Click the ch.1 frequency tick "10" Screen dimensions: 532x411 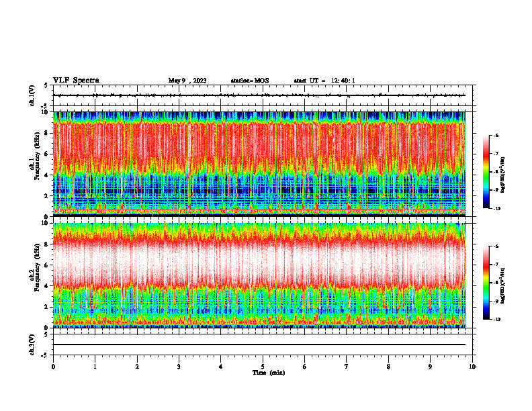[45, 112]
